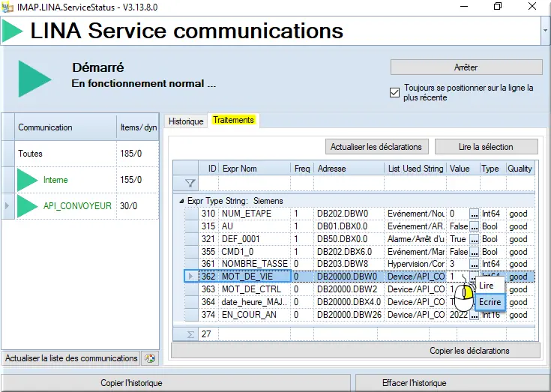The height and width of the screenshot is (392, 551).
Task: Sort by the Adresse column header
Action: coord(349,169)
